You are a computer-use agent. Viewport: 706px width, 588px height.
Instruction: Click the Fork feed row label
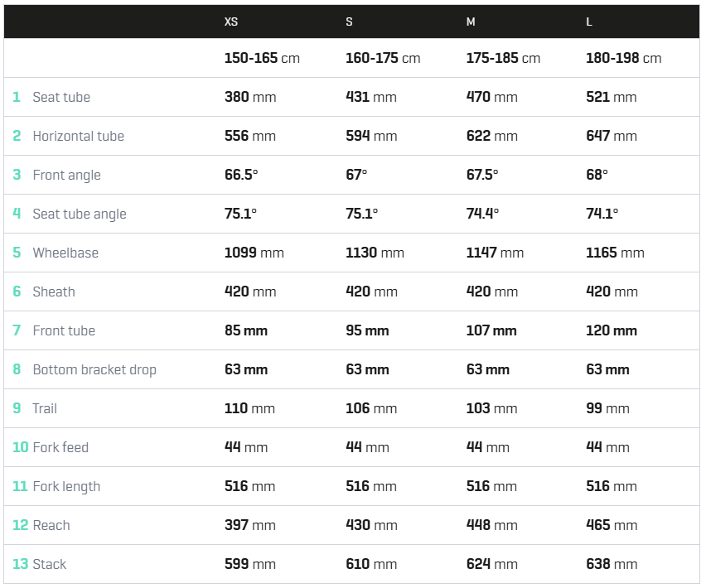(x=60, y=448)
